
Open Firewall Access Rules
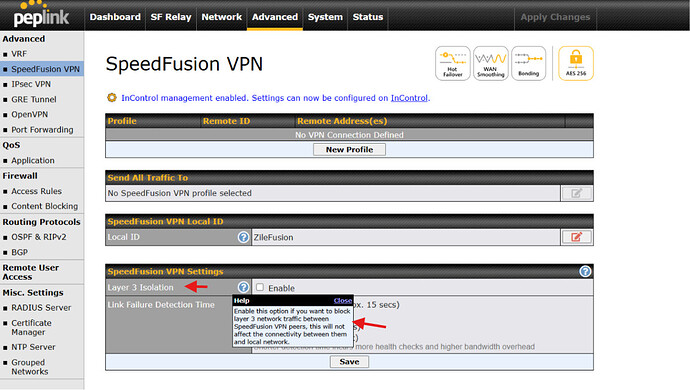(36, 191)
